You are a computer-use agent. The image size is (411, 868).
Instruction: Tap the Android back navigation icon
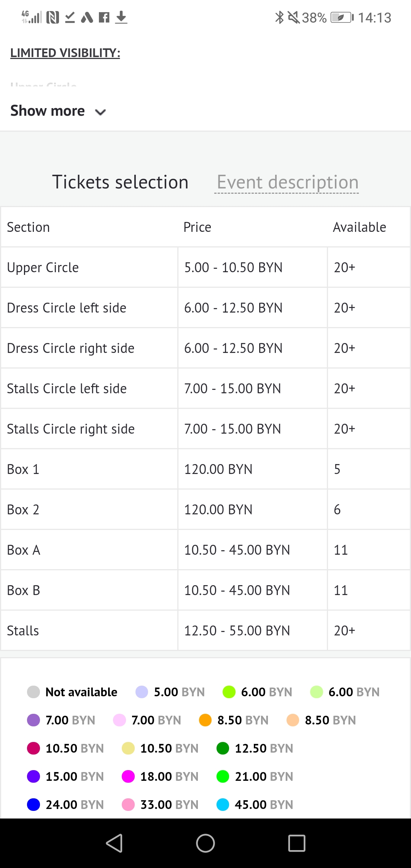[x=114, y=843]
